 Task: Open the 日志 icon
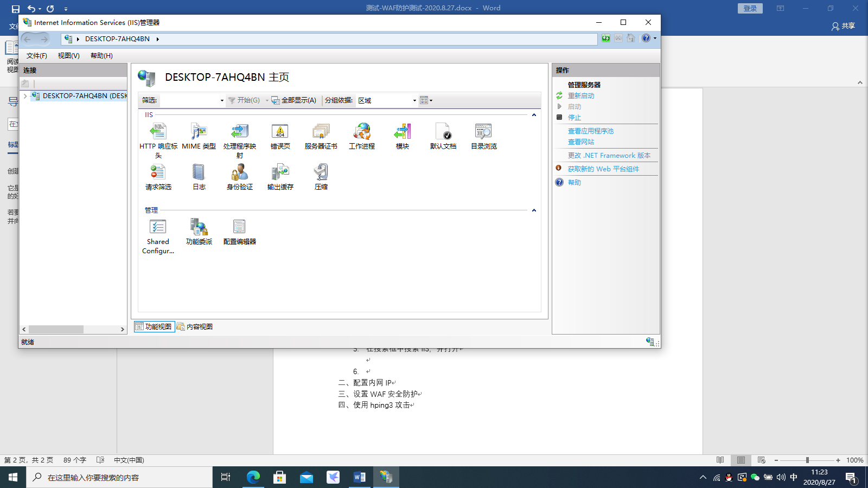pos(199,172)
